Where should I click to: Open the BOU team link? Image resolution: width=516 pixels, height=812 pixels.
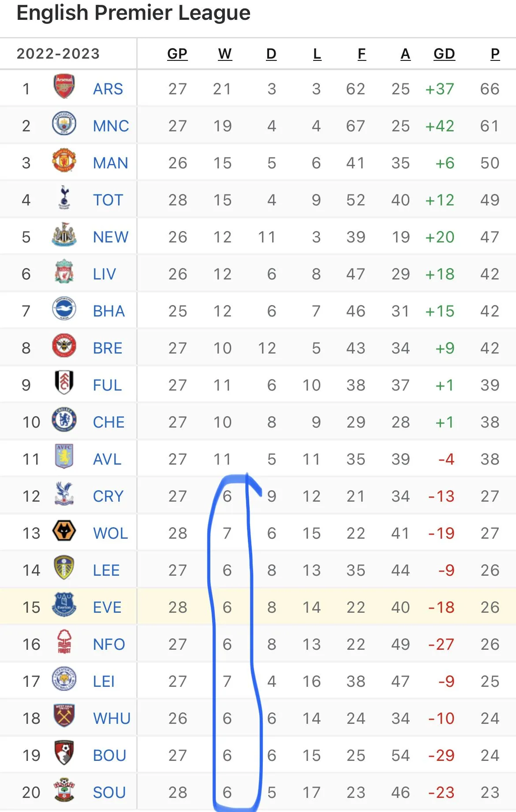pos(109,756)
